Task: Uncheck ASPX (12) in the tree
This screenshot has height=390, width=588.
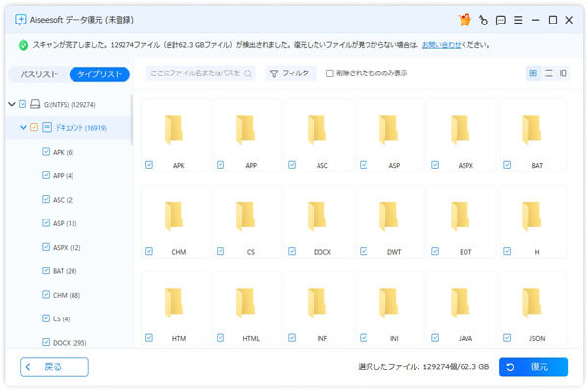Action: (x=46, y=247)
